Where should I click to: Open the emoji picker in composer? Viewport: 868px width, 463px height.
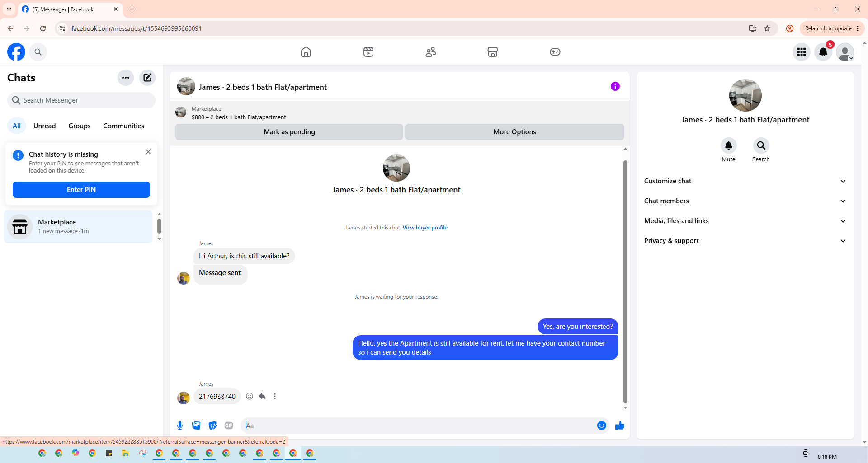click(602, 426)
